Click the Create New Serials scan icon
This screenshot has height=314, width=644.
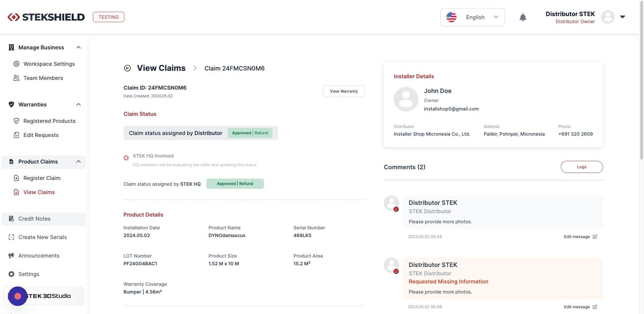(11, 237)
